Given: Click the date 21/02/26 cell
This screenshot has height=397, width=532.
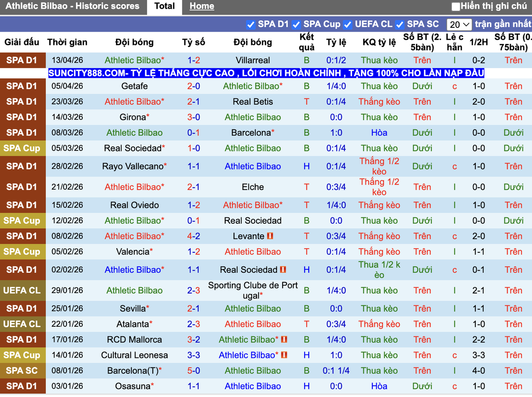Looking at the screenshot, I should point(67,187).
